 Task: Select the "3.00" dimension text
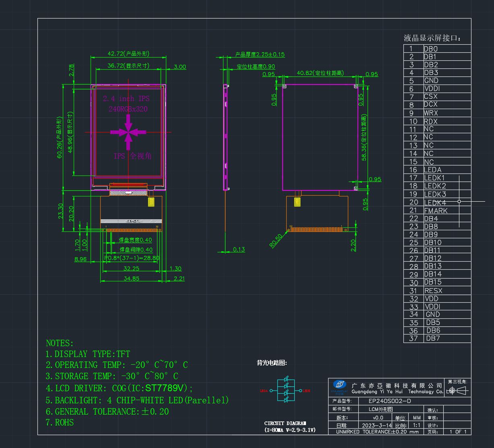tap(180, 67)
